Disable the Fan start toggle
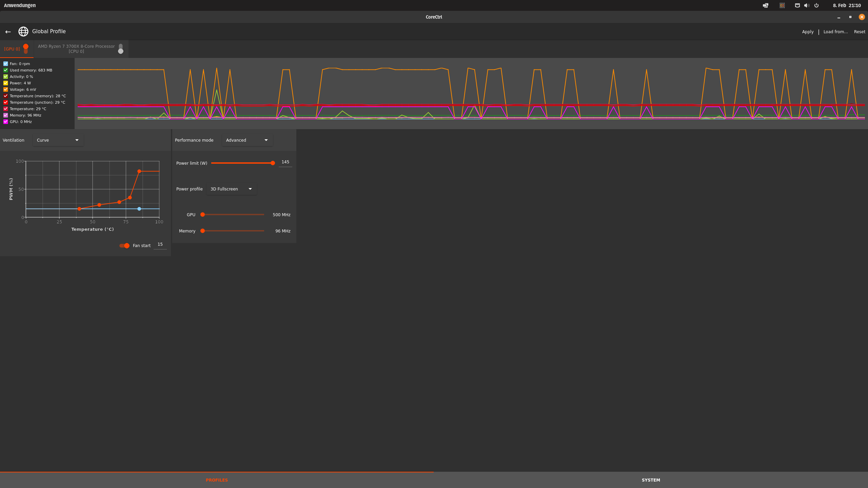Viewport: 868px width, 488px height. (x=124, y=246)
